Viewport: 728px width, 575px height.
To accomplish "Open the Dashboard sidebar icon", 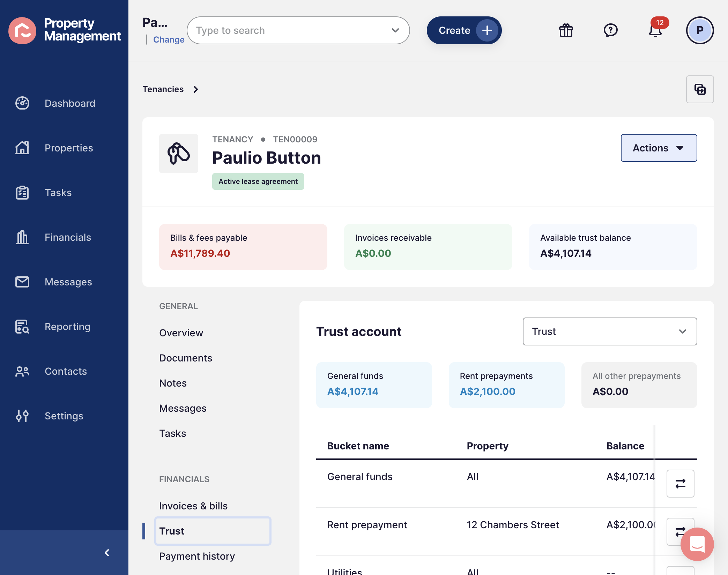I will click(x=22, y=103).
